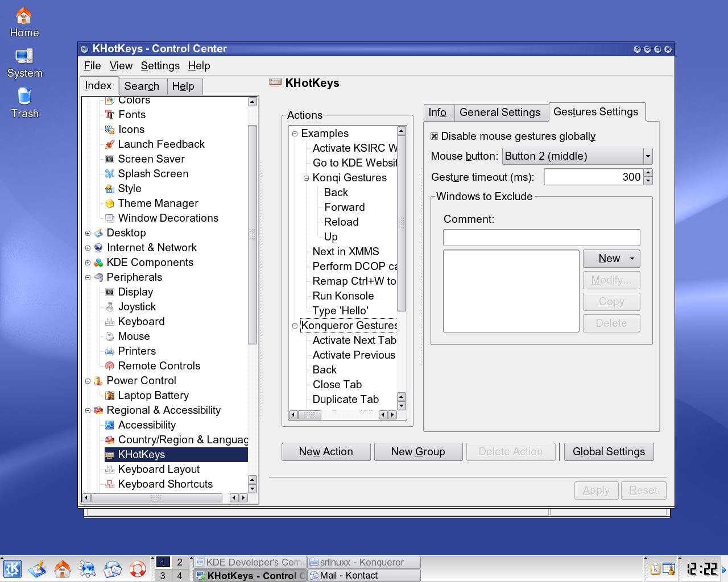
Task: Click the Theme Manager icon
Action: (110, 203)
